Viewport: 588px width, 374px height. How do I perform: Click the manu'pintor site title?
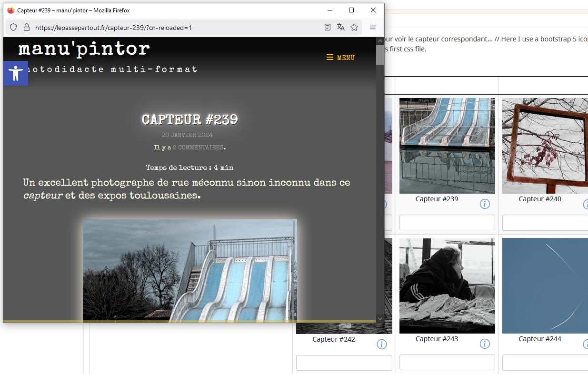(84, 49)
